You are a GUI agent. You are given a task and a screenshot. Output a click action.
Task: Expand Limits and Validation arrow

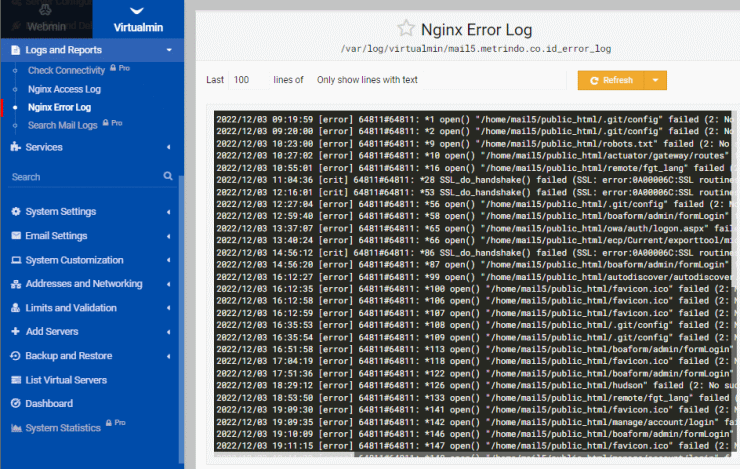tap(168, 308)
